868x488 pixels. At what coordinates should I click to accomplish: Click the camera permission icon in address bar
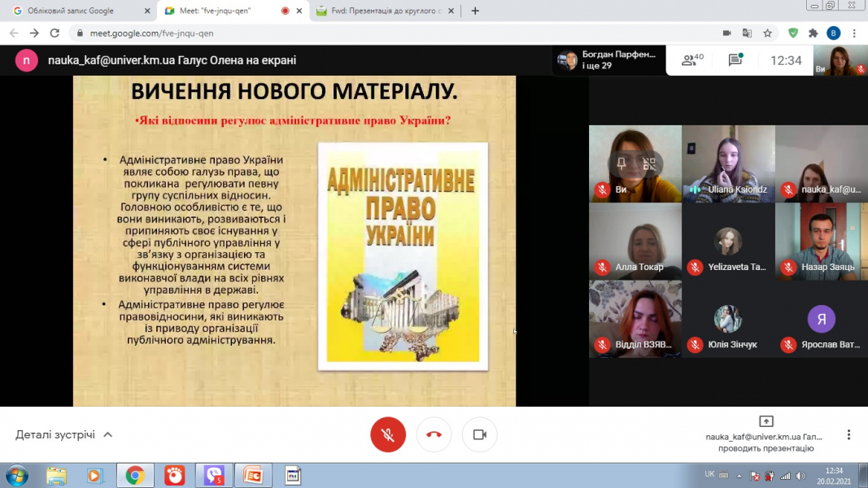click(x=726, y=33)
